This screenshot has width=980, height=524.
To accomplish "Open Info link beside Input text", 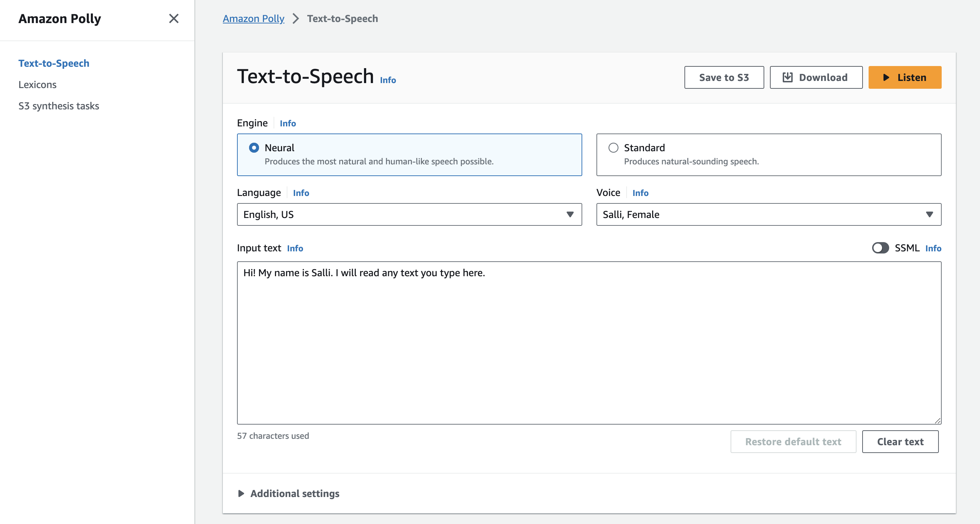I will click(295, 248).
